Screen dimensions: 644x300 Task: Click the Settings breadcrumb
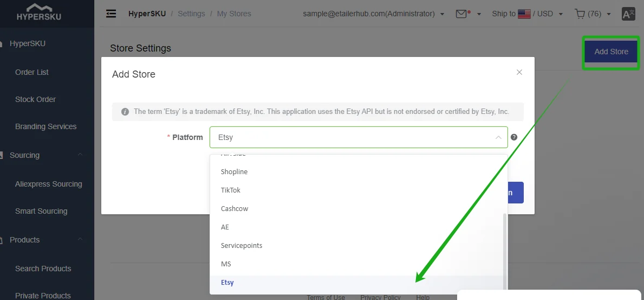[191, 14]
